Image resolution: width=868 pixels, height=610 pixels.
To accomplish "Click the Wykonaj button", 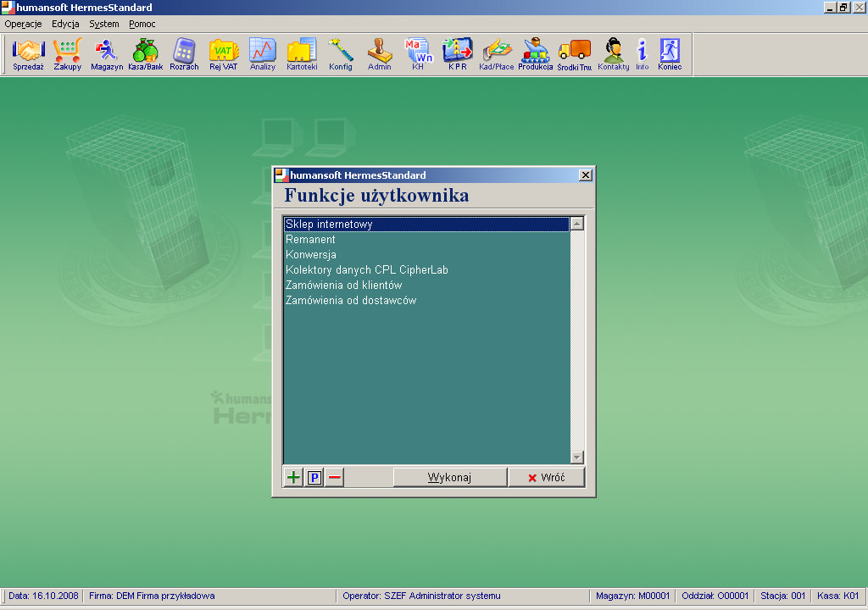I will pos(449,477).
